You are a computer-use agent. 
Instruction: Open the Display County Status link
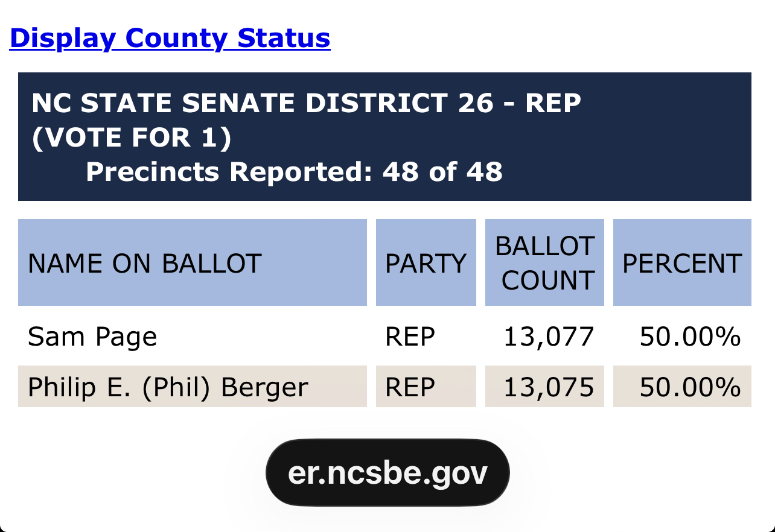170,38
